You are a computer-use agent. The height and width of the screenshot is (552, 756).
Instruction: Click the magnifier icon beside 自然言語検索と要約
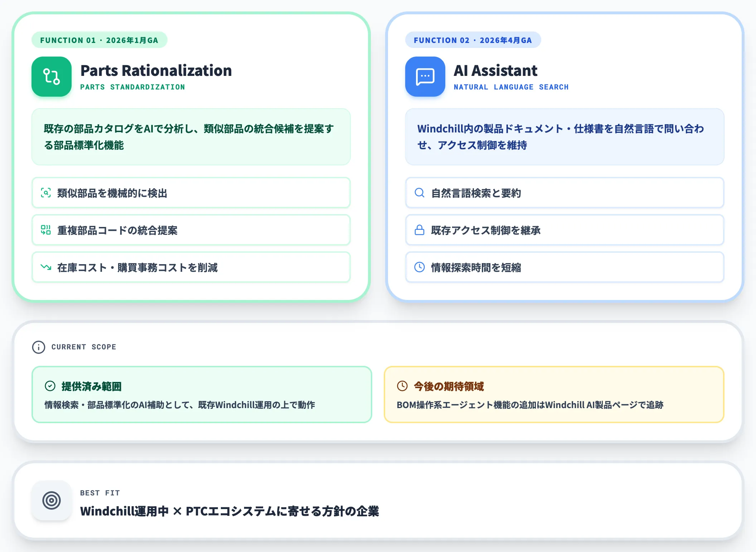click(420, 193)
